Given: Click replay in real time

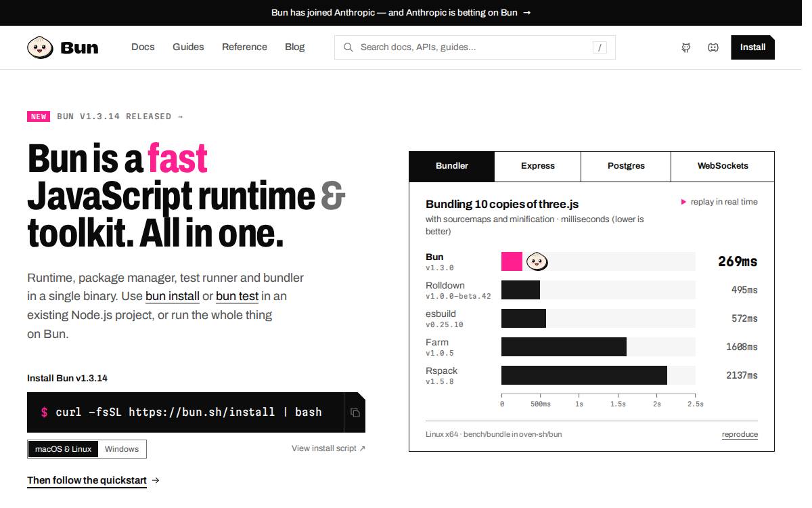Looking at the screenshot, I should (x=719, y=202).
